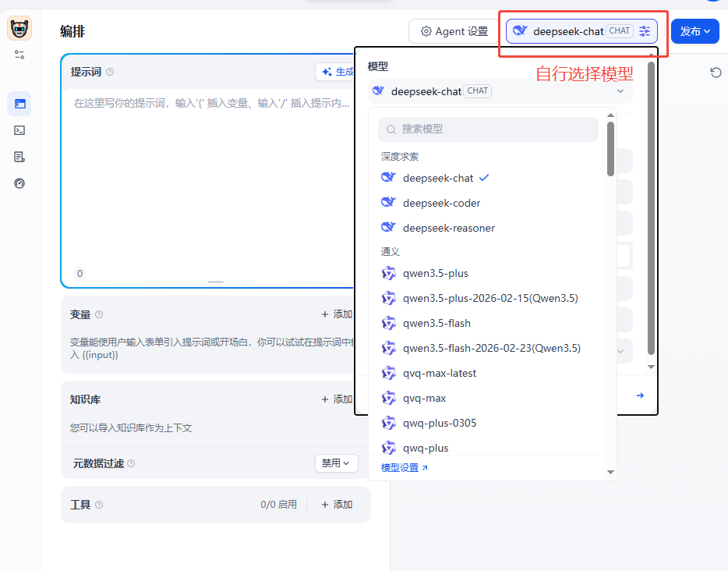Click help icon next to 提示词
This screenshot has width=728, height=571.
110,72
